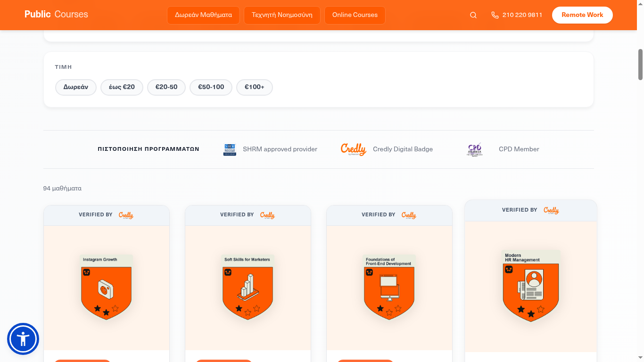Click the Remote Work button
This screenshot has width=644, height=362.
click(x=582, y=15)
